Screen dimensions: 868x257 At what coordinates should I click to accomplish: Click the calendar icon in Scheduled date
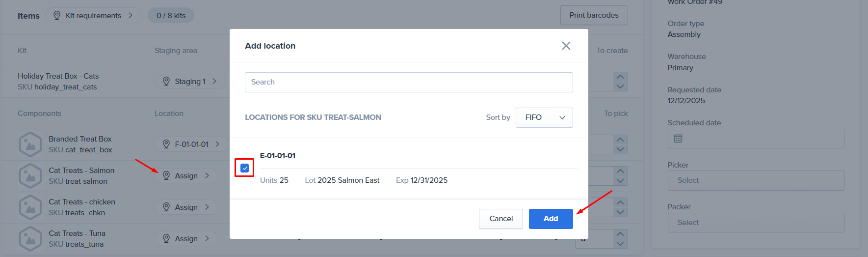click(x=678, y=139)
